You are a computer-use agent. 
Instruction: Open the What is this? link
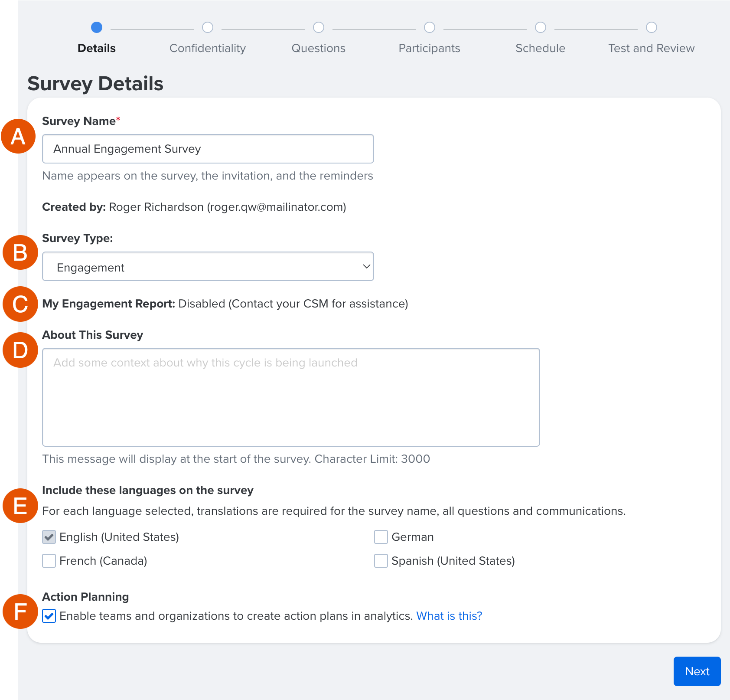tap(449, 616)
